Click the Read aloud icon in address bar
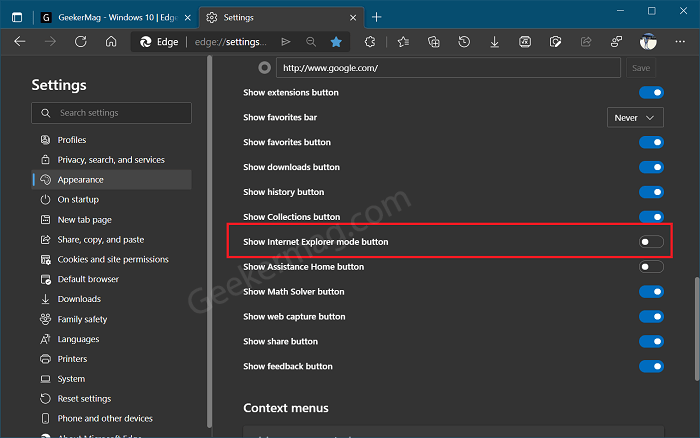Viewport: 700px width, 438px height. pos(286,42)
